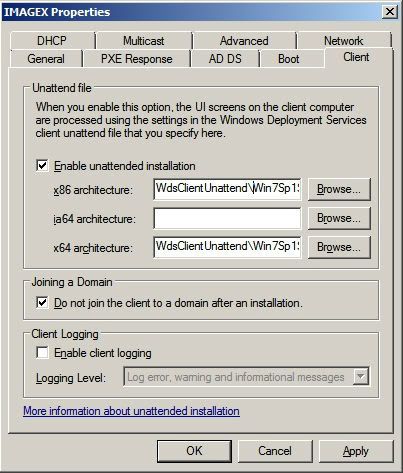403x473 pixels.
Task: Browse for x86 architecture unattend file
Action: coord(339,189)
